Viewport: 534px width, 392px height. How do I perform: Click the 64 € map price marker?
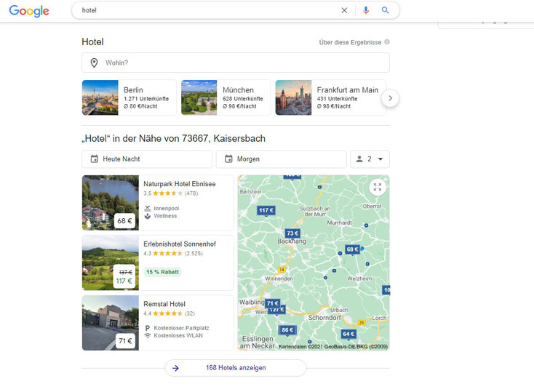point(348,334)
